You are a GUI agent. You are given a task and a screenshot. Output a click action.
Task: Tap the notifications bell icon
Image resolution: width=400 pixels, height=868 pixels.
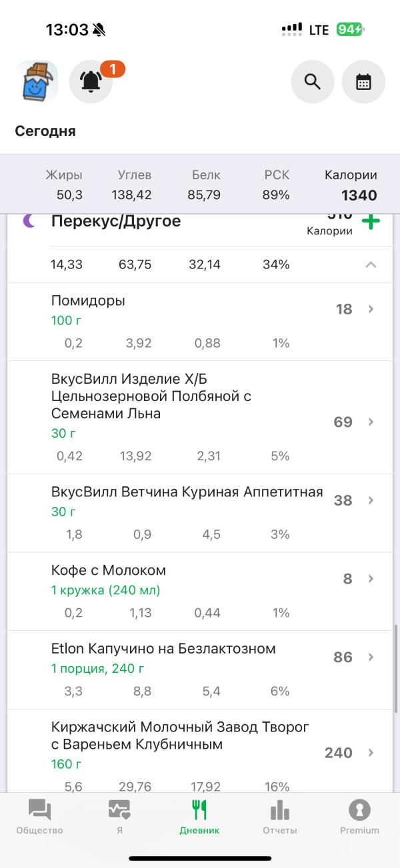91,82
